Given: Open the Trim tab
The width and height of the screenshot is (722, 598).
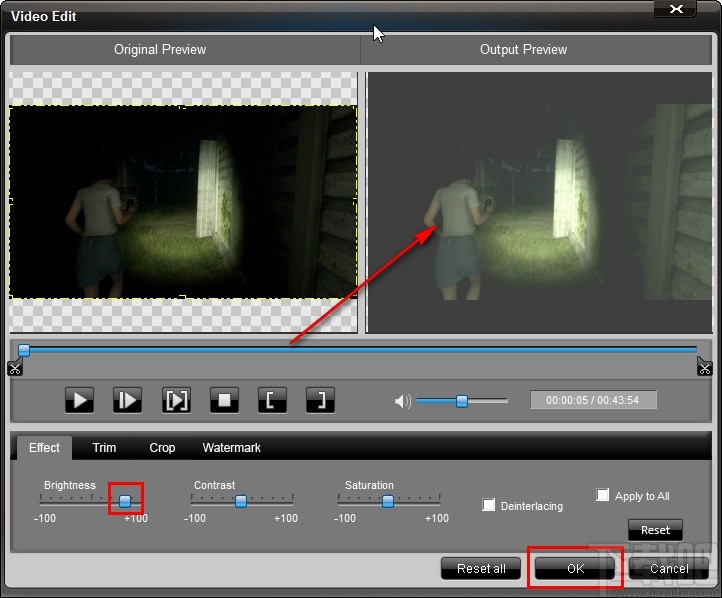Looking at the screenshot, I should (104, 447).
